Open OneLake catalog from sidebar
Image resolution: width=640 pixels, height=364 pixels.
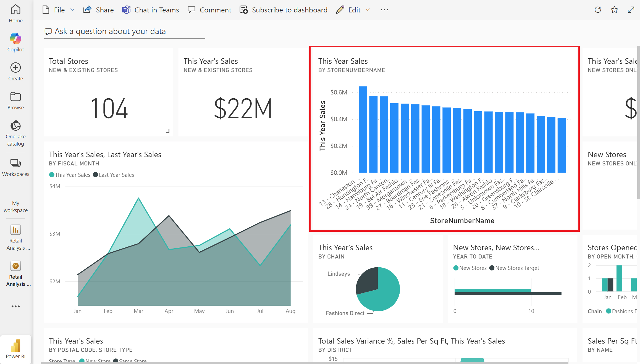click(x=15, y=126)
